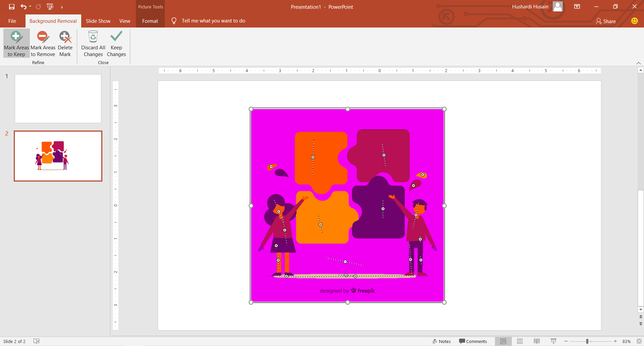Click the lightbulb Tell me icon

pyautogui.click(x=174, y=21)
